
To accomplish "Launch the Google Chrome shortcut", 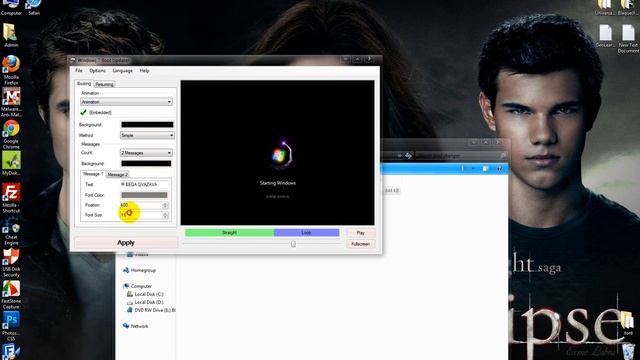I will pos(11,135).
